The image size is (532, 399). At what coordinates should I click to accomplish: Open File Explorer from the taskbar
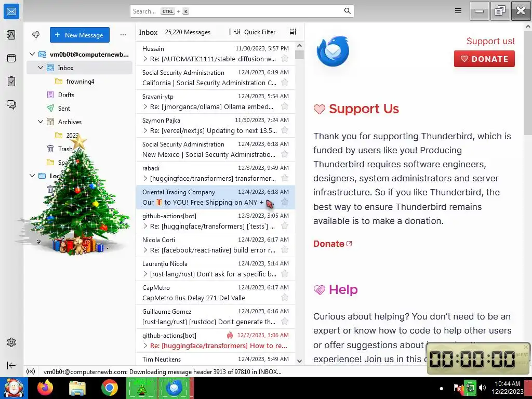(x=77, y=388)
